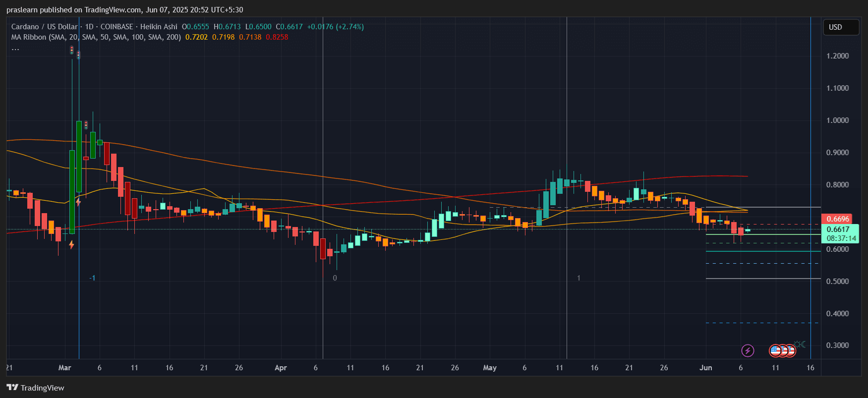Click the red 0.8258 SMA value
This screenshot has height=398, width=868.
coord(277,37)
